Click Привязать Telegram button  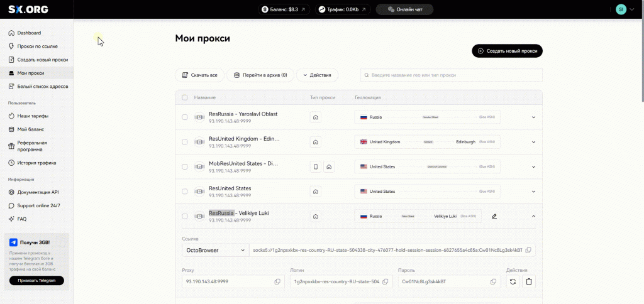click(36, 281)
